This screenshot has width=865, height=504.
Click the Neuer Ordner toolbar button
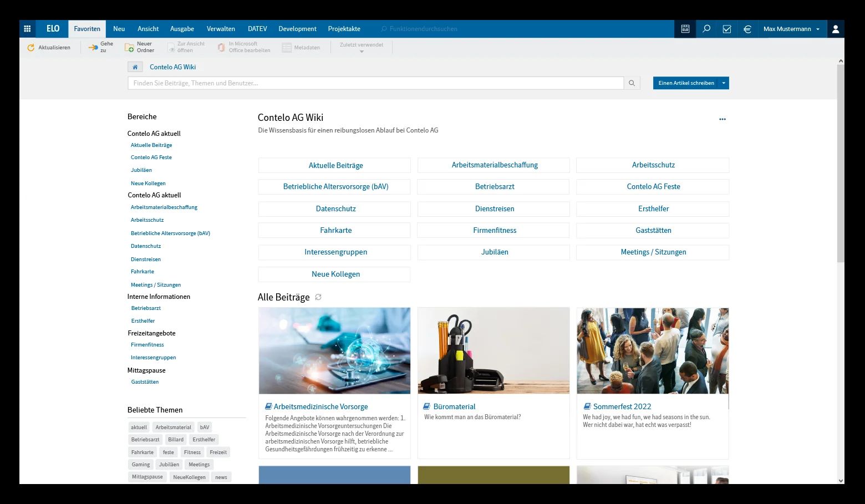(140, 48)
